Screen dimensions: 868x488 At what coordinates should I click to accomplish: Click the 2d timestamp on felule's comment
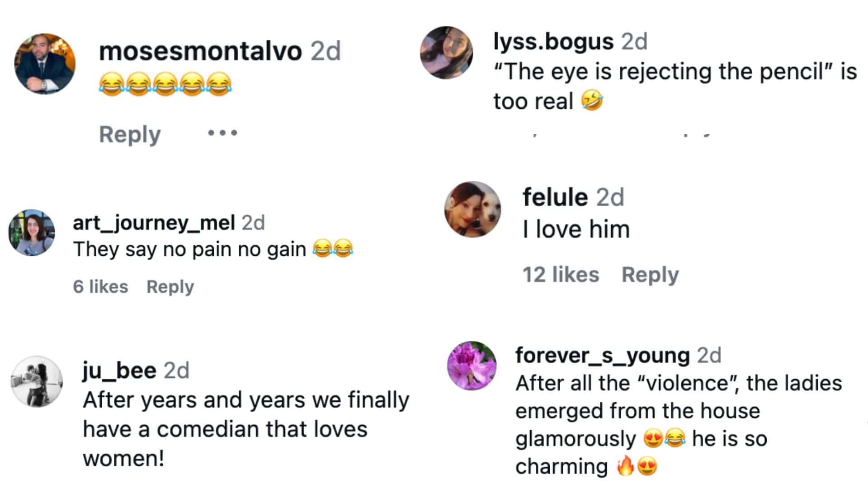pos(608,197)
